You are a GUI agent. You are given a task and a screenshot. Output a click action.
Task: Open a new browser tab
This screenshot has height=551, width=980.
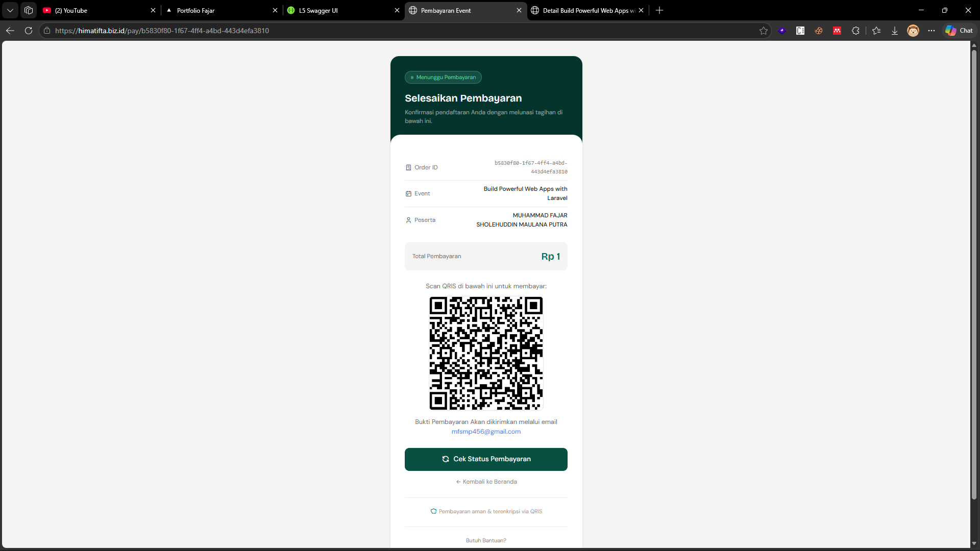click(x=659, y=10)
